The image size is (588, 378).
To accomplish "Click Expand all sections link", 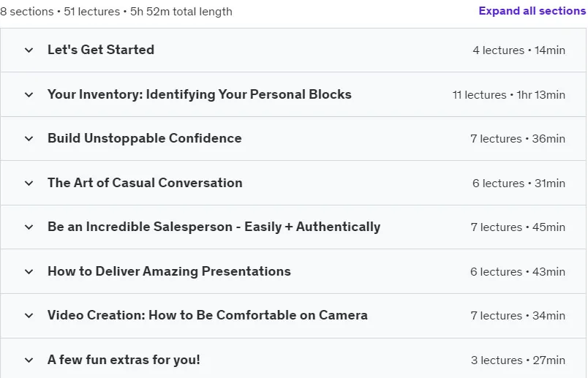I will tap(532, 11).
